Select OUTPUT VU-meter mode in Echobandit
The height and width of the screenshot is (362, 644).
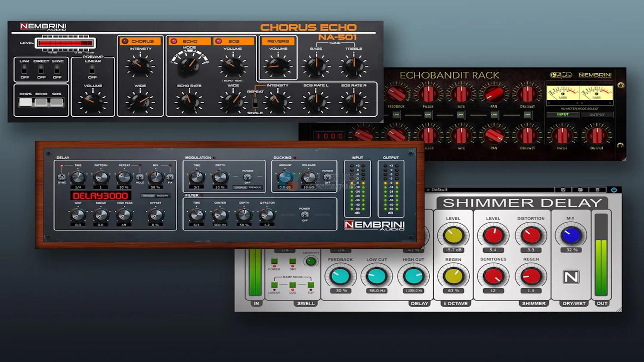pos(597,115)
